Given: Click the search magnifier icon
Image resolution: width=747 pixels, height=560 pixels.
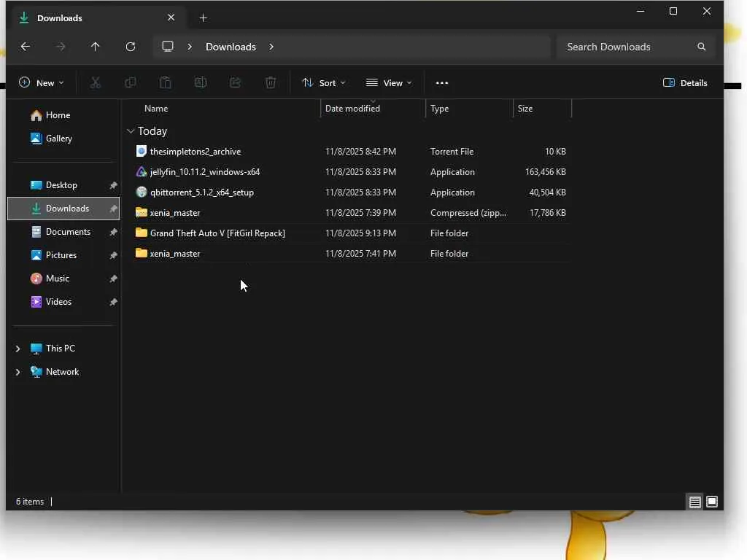Looking at the screenshot, I should pyautogui.click(x=701, y=47).
